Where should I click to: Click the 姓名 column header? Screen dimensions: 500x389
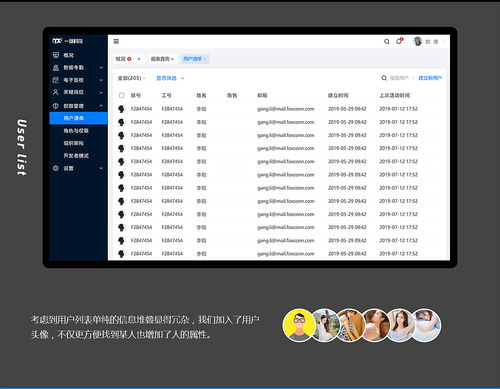(x=201, y=95)
